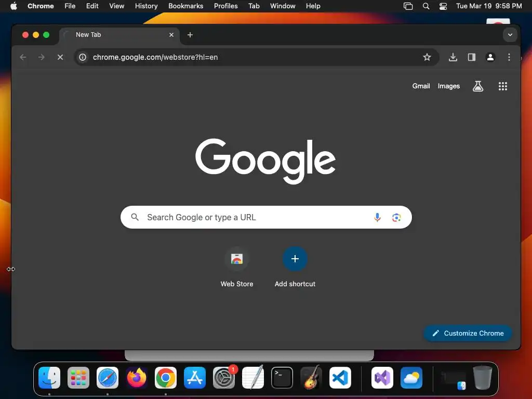Open Finder from the Dock

point(49,378)
